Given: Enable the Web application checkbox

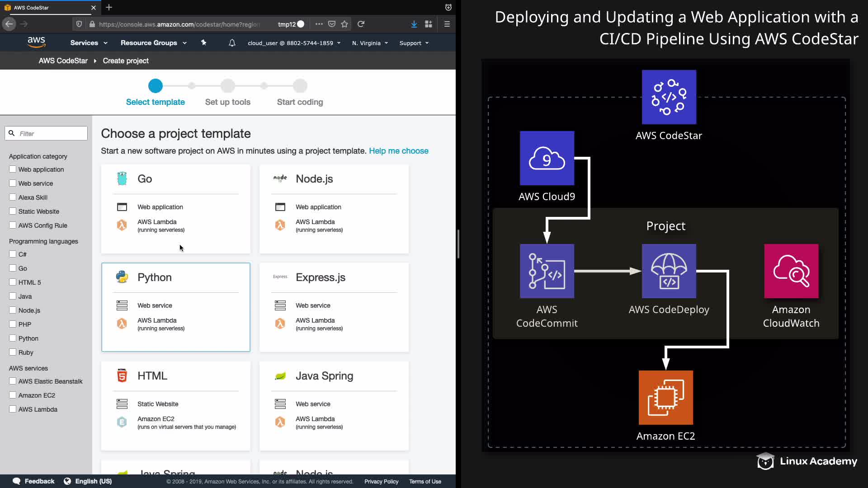Looking at the screenshot, I should (13, 169).
